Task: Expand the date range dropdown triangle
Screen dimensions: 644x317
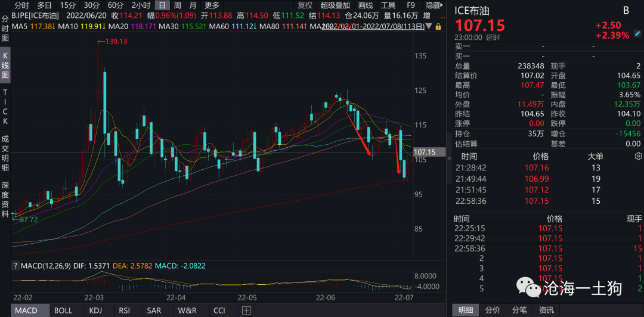Action: (429, 26)
